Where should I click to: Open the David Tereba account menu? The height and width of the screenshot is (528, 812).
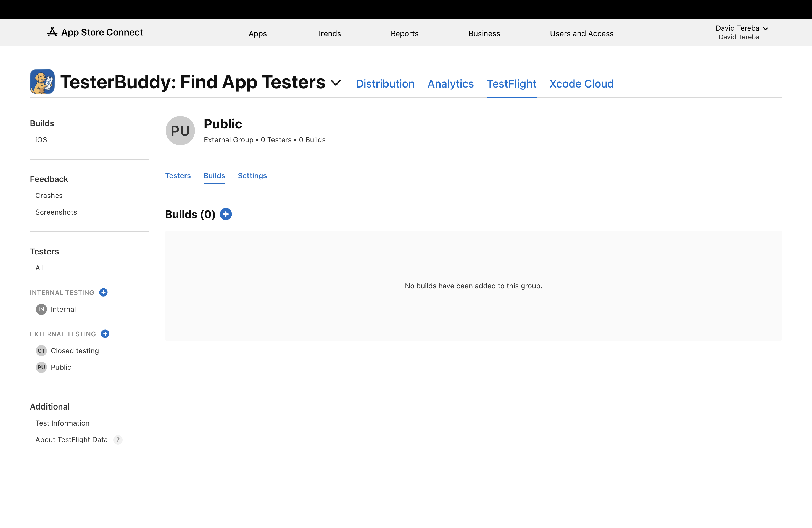point(742,32)
